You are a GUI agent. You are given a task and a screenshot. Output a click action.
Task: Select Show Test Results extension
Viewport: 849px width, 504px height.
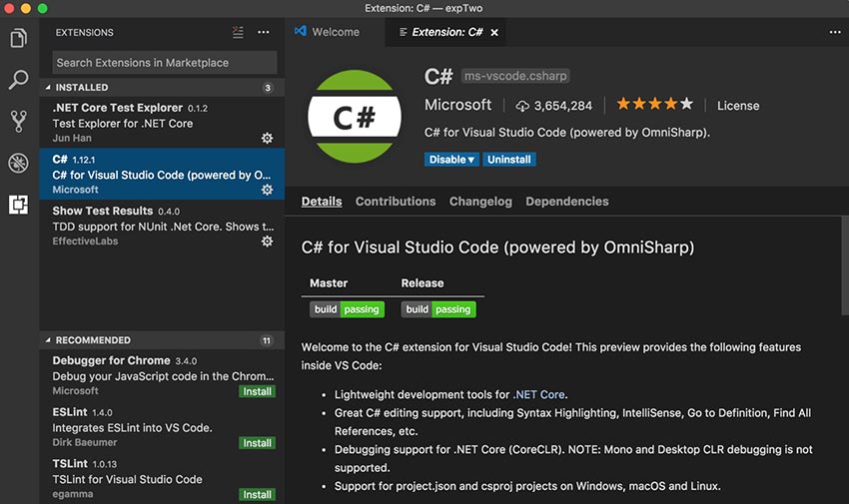coord(162,226)
